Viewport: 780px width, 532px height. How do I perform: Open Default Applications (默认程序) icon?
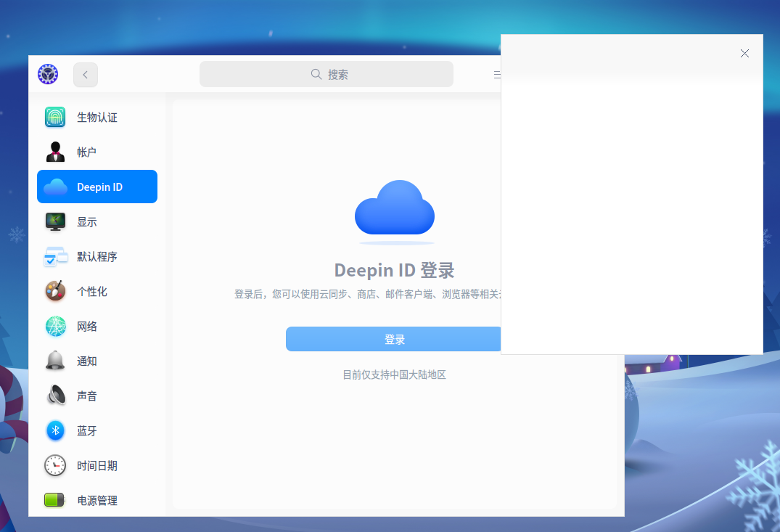point(54,256)
